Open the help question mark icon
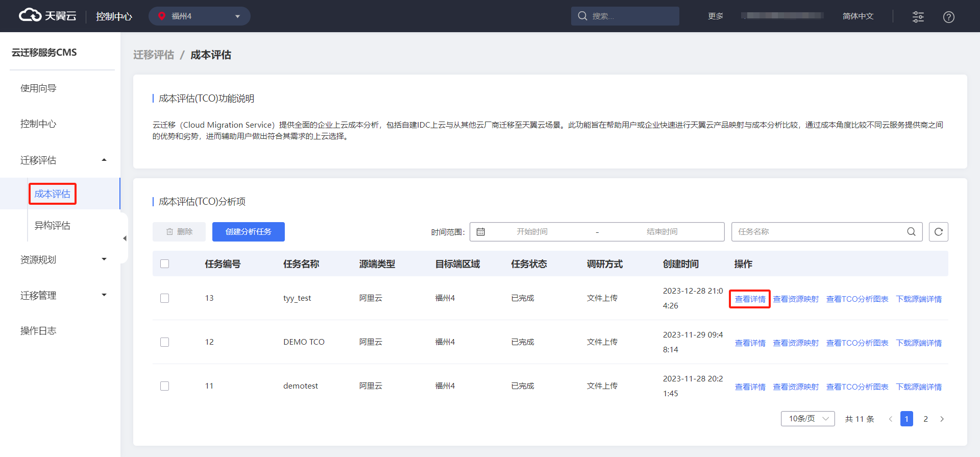 pos(948,17)
